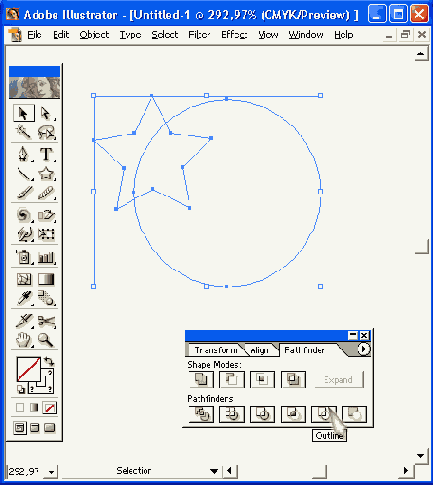Open the Pathfinder palette options menu arrow
This screenshot has width=433, height=485.
[x=363, y=349]
